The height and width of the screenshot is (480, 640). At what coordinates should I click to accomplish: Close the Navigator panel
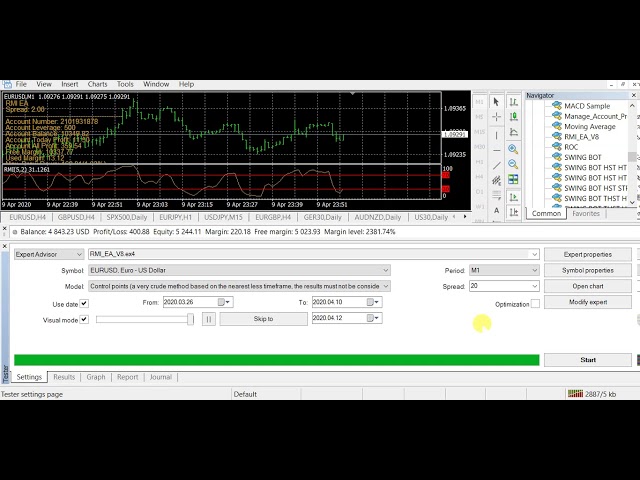pos(633,95)
